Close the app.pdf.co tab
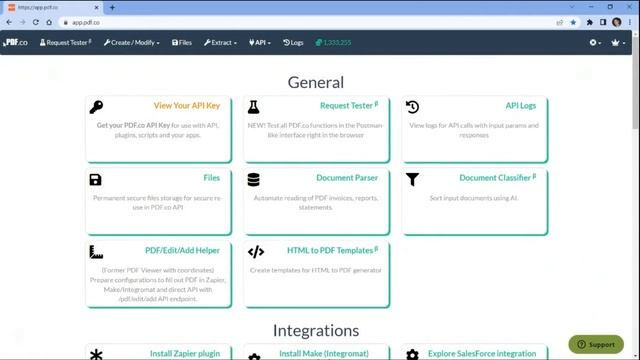This screenshot has width=640, height=360. [x=96, y=7]
